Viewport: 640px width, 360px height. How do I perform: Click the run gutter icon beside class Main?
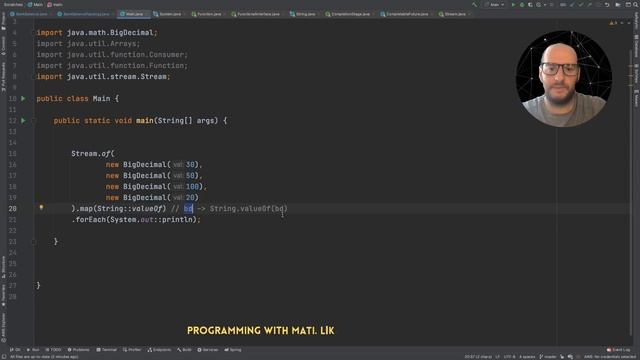coord(23,98)
